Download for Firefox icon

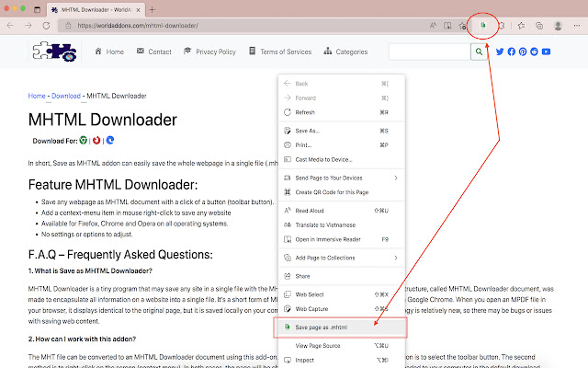click(96, 140)
